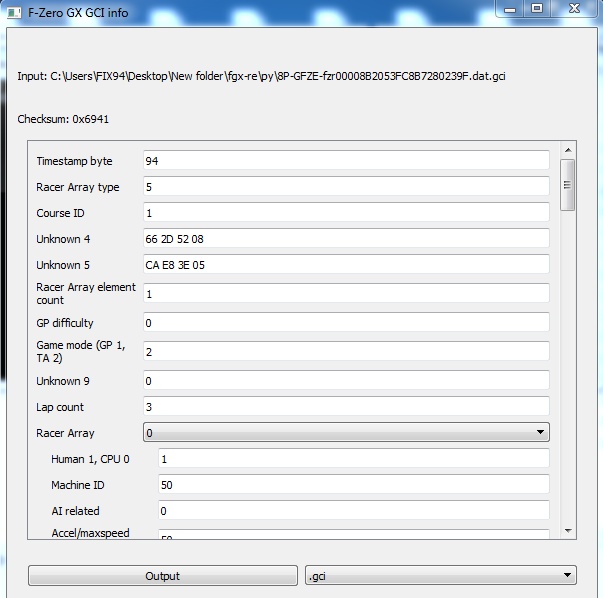Click the Timestamp byte label
Viewport: 603px width, 598px height.
74,161
